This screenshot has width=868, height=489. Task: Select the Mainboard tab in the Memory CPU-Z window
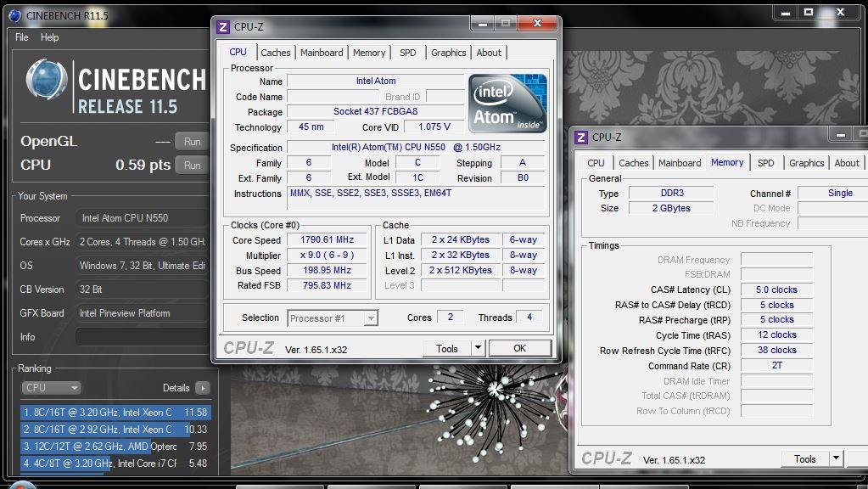(680, 163)
